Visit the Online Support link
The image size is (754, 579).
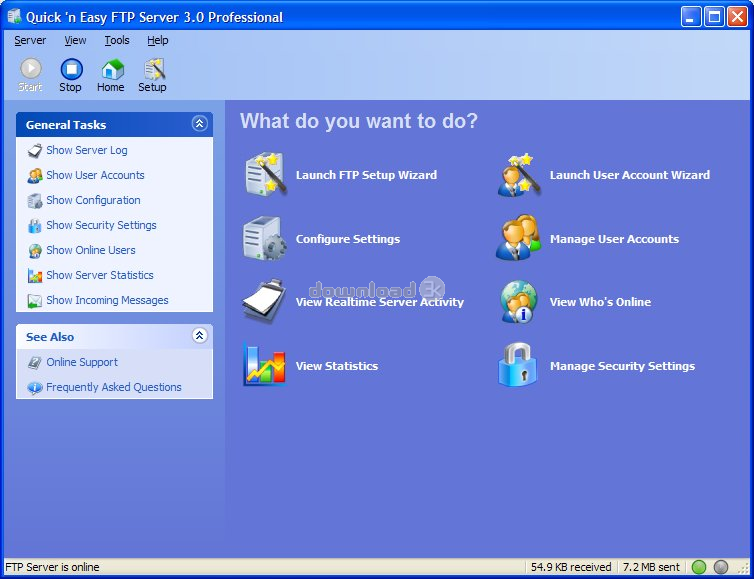point(82,363)
